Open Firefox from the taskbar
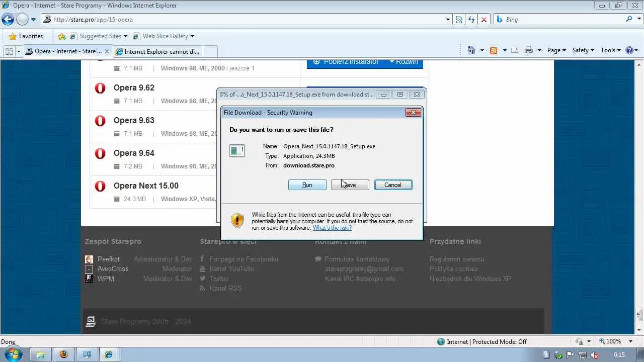The height and width of the screenshot is (362, 644). point(63,354)
